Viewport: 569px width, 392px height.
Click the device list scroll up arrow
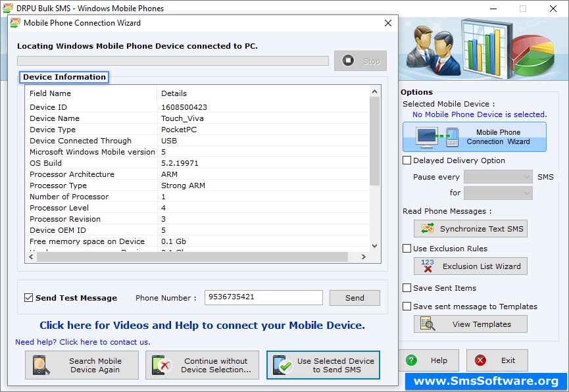pyautogui.click(x=374, y=91)
